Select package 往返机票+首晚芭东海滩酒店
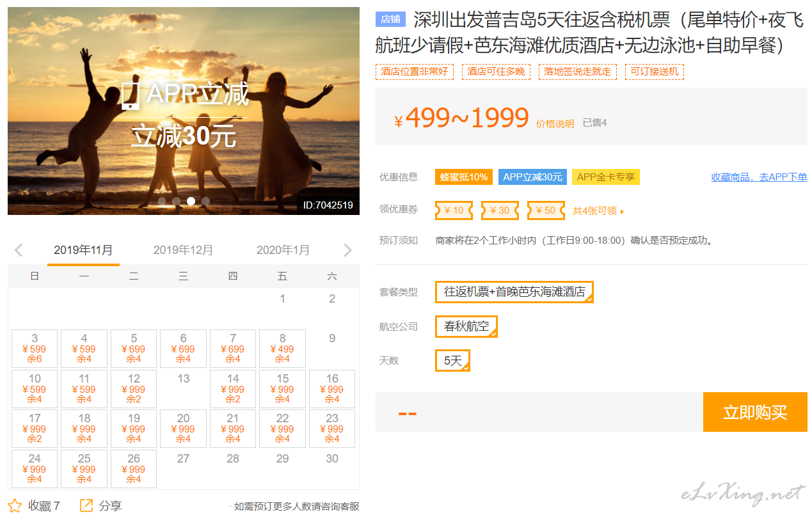This screenshot has width=812, height=515. pos(514,292)
